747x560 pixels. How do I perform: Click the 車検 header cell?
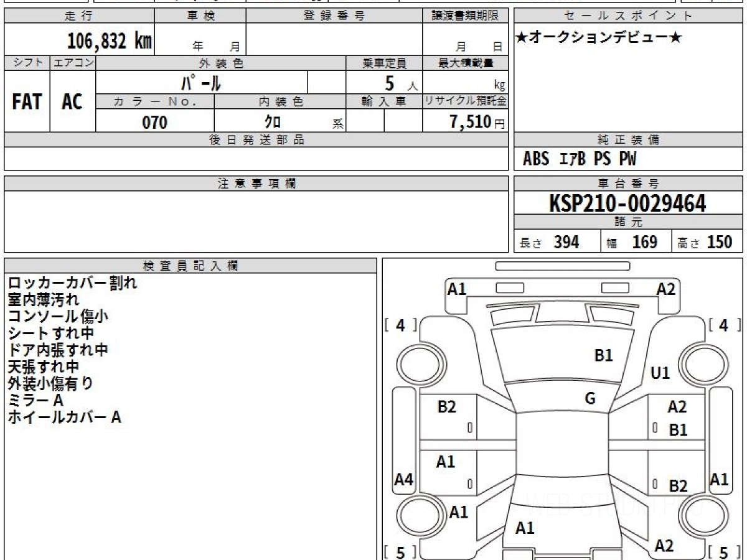pos(200,16)
